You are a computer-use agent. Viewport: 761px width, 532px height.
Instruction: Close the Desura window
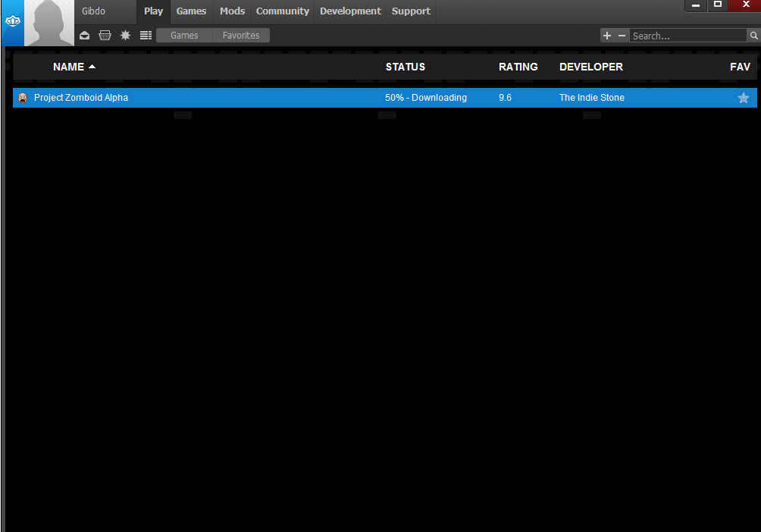pyautogui.click(x=746, y=5)
